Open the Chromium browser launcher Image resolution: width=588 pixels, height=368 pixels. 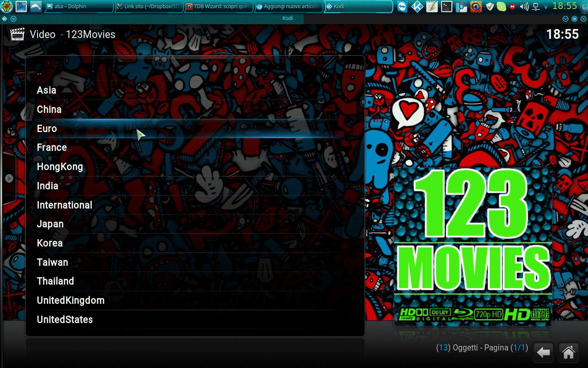(x=461, y=7)
